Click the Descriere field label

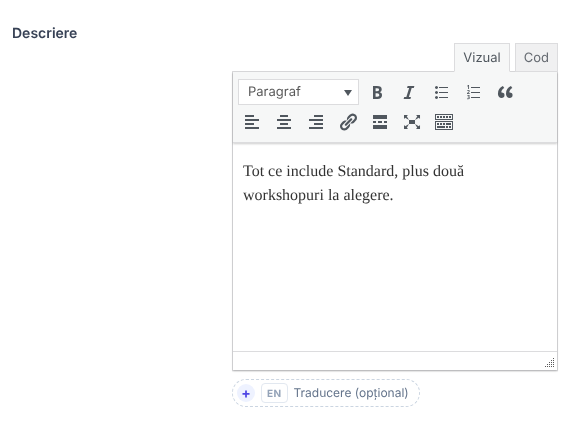point(45,33)
